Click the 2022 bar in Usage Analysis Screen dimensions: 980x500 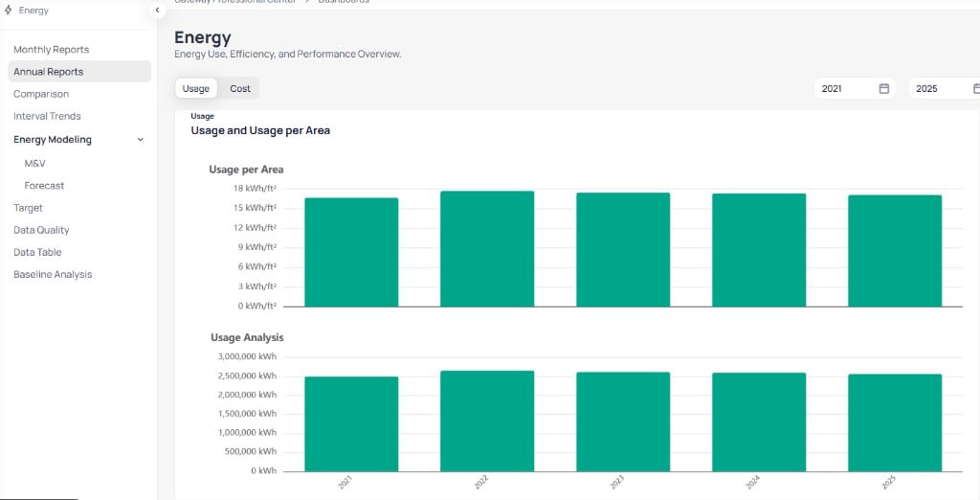[x=487, y=421]
